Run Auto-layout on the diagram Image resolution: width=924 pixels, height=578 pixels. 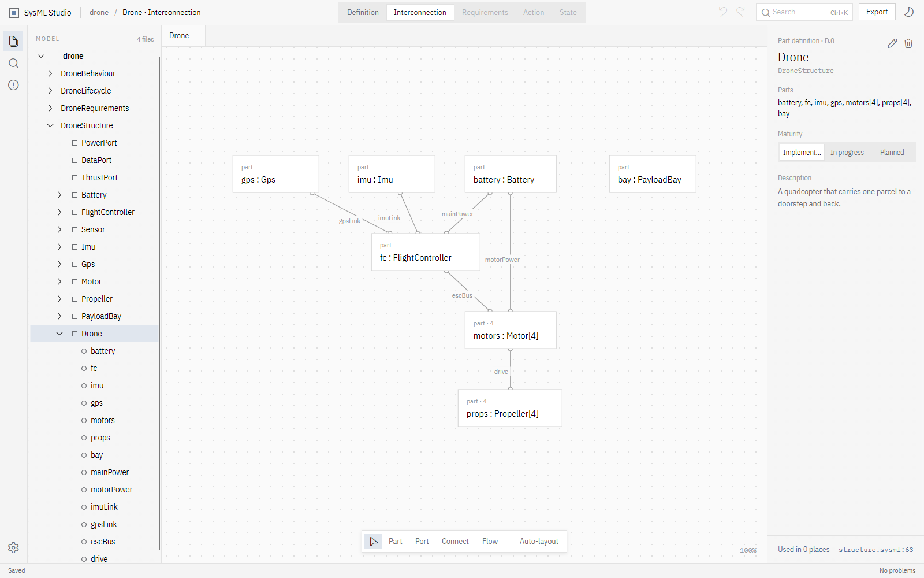point(539,542)
